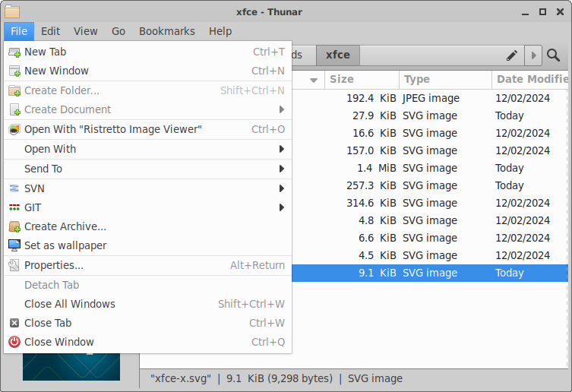
Task: Click the Thunar folder icon in title bar
Action: pos(12,11)
